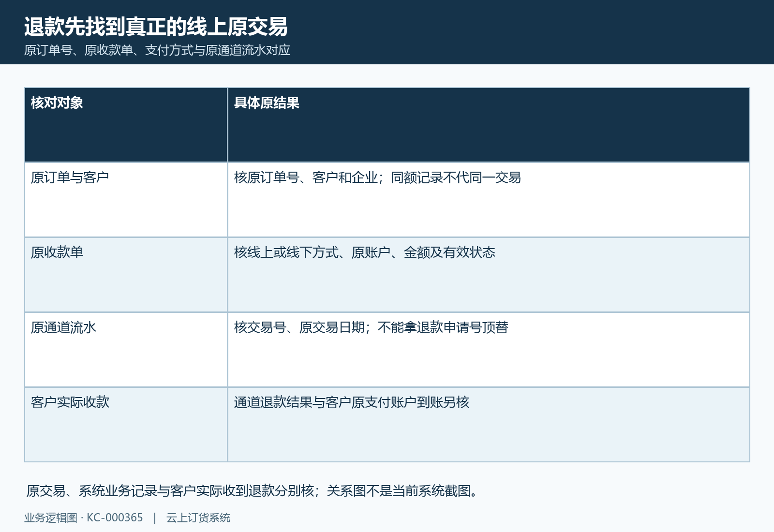
Task: Click the 核对对象 column header
Action: click(x=126, y=125)
